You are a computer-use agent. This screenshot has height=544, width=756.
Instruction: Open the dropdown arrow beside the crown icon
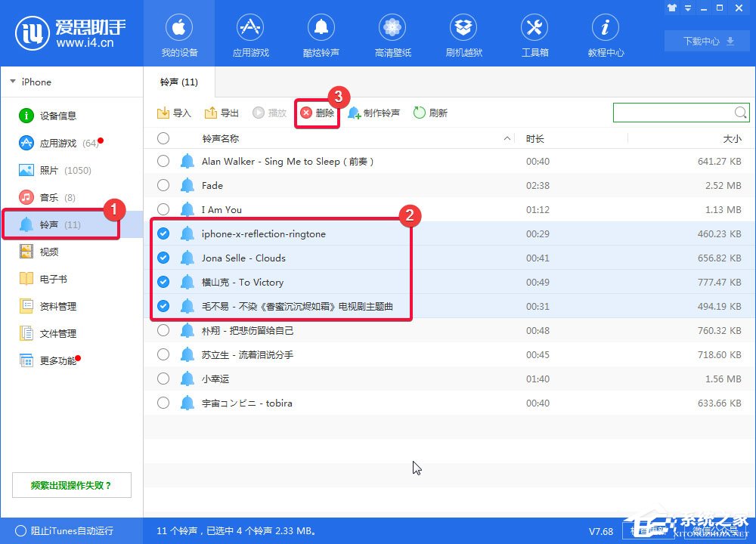click(x=686, y=8)
